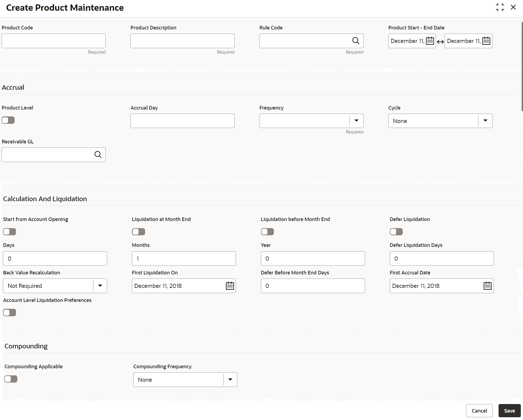Open the Product End Date calendar picker

[486, 41]
